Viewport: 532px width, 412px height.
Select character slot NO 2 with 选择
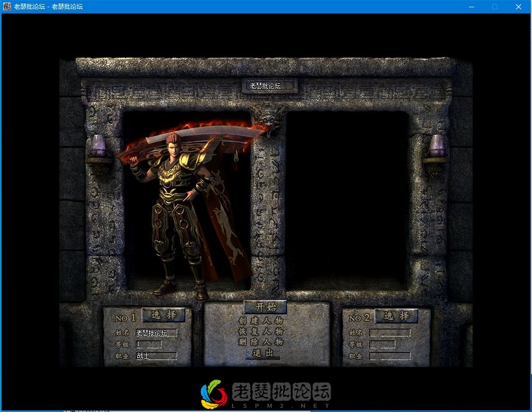coord(396,316)
